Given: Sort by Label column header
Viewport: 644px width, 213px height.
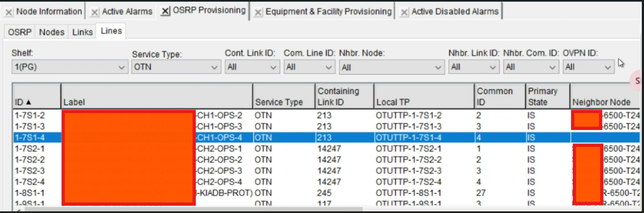Looking at the screenshot, I should [x=157, y=96].
